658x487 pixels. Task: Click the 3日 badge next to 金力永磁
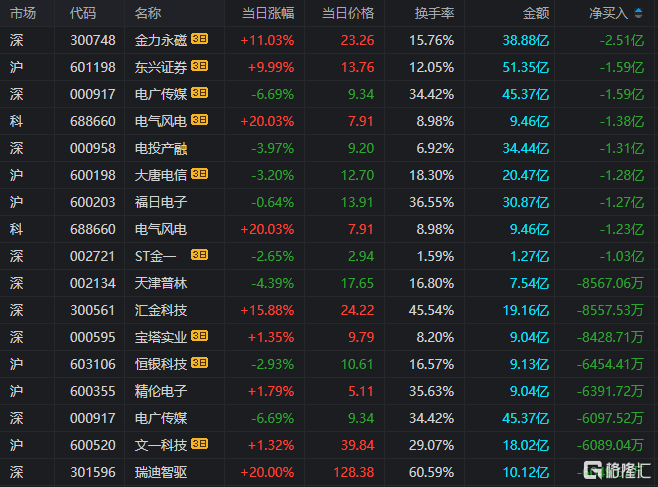199,39
